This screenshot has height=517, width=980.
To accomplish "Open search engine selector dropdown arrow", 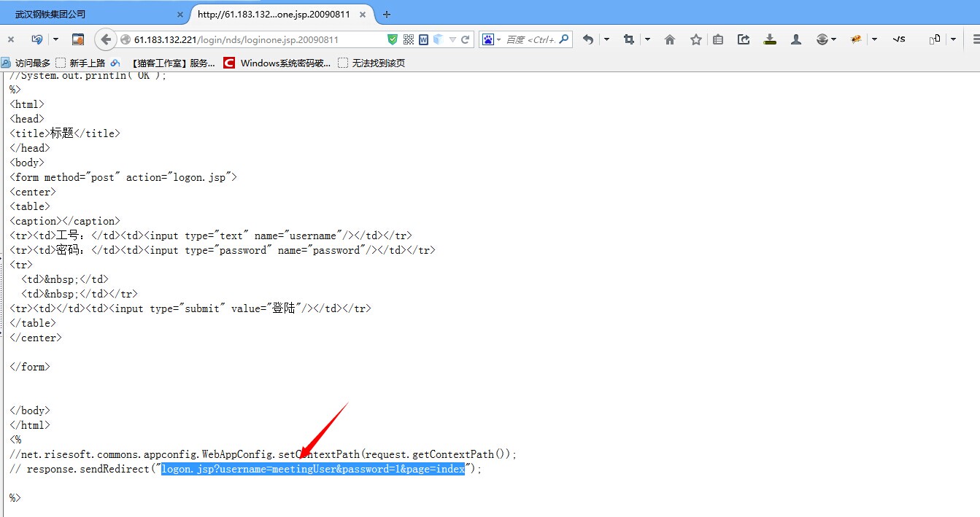I will pos(499,39).
